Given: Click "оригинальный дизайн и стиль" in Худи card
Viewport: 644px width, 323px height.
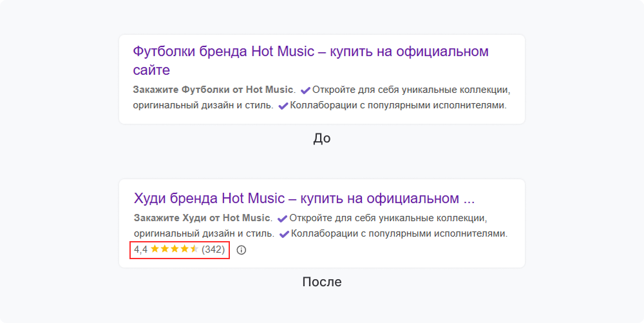Looking at the screenshot, I should (x=204, y=233).
